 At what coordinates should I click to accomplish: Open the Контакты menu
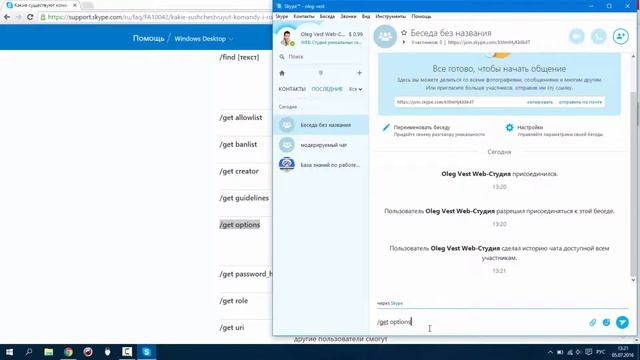(x=304, y=16)
